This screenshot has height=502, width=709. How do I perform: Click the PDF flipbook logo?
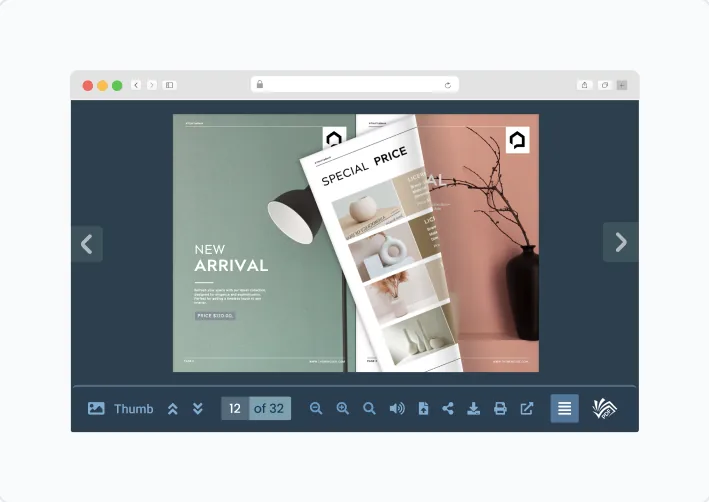[x=605, y=408]
